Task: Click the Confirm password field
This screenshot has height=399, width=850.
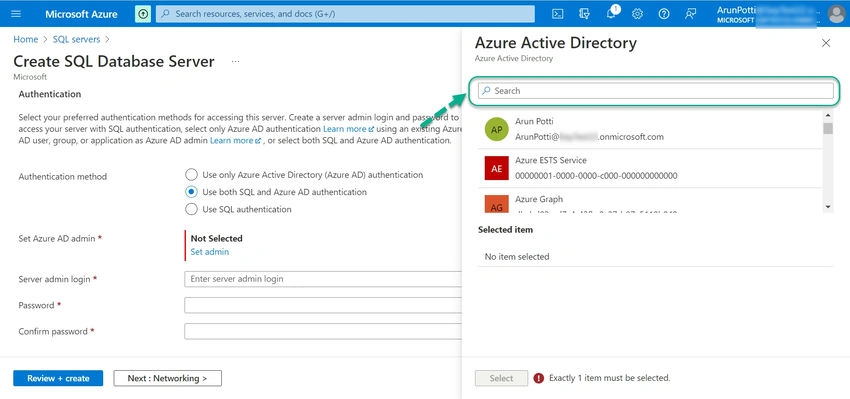Action: pyautogui.click(x=323, y=331)
